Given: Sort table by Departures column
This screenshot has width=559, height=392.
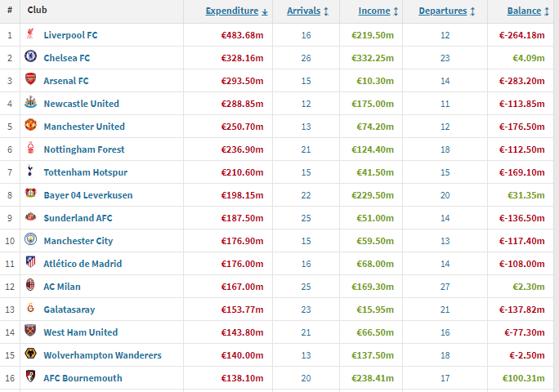Looking at the screenshot, I should [x=445, y=11].
